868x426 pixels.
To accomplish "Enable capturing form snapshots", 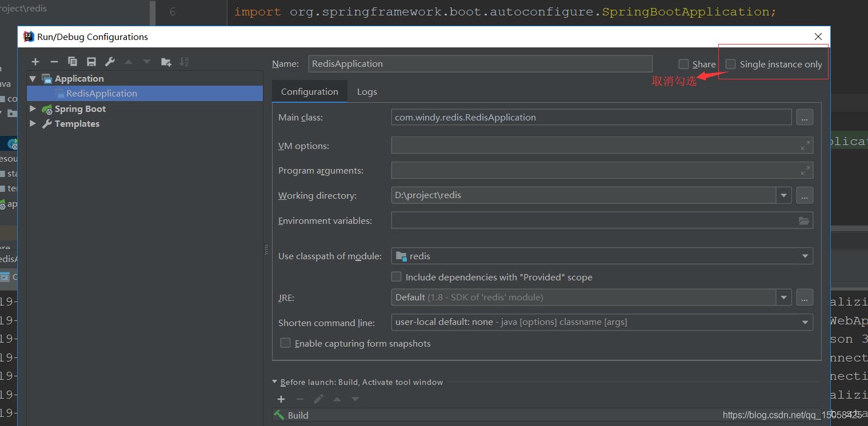I will 285,343.
